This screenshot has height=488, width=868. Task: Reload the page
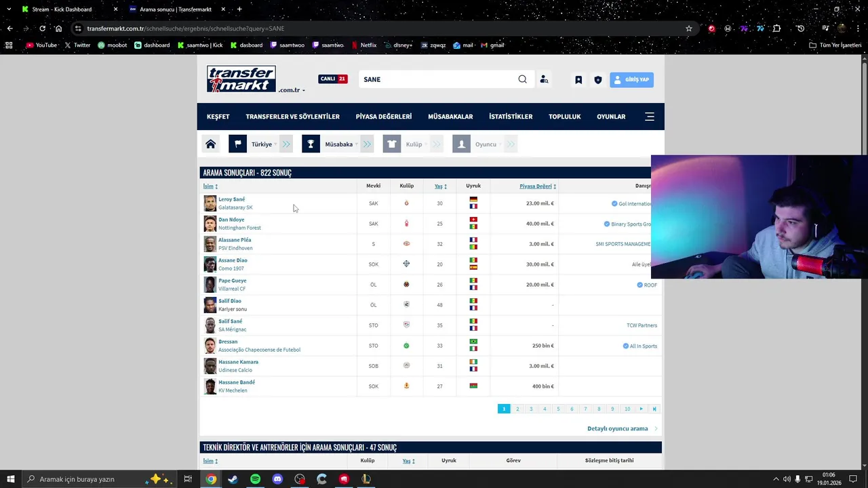42,28
